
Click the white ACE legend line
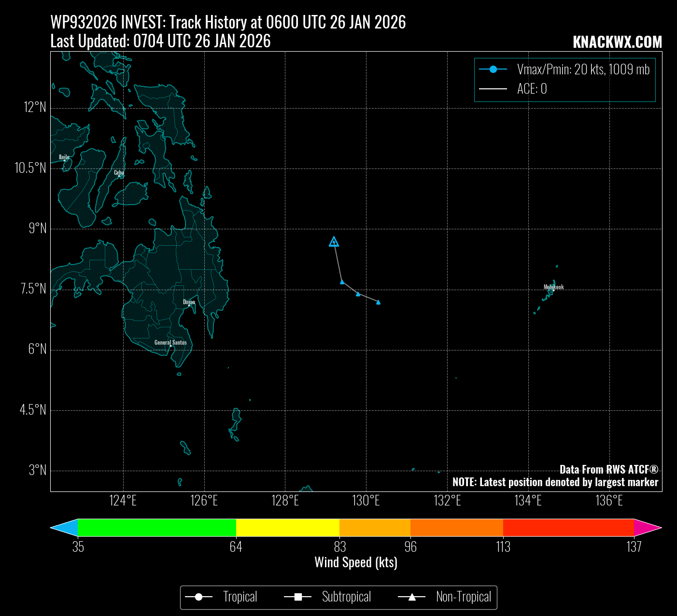point(493,89)
